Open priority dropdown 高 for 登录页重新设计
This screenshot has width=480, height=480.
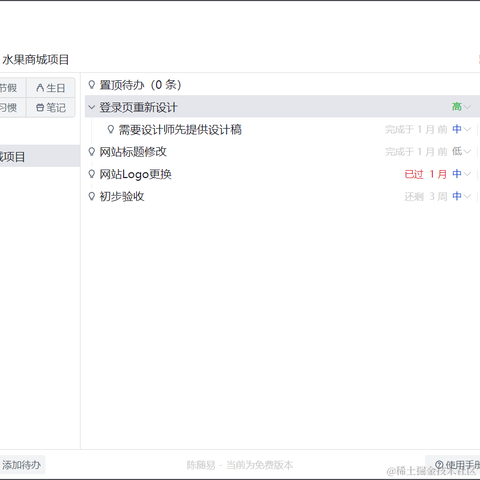(x=461, y=107)
